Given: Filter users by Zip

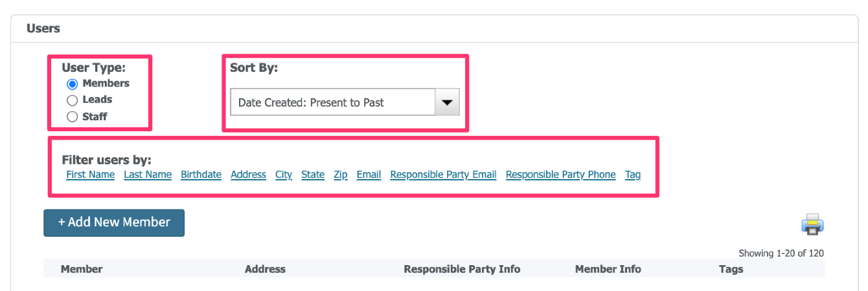Looking at the screenshot, I should tap(341, 175).
